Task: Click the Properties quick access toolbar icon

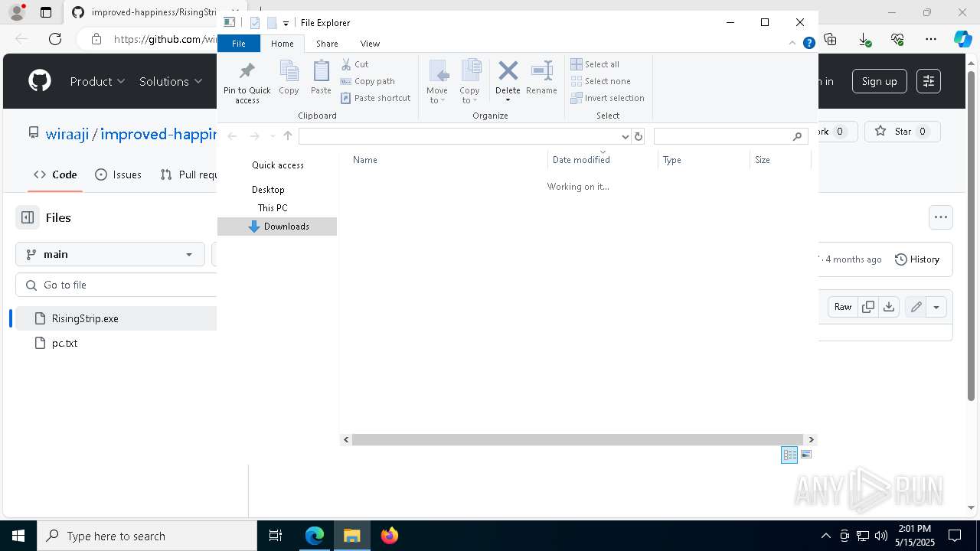Action: (255, 23)
